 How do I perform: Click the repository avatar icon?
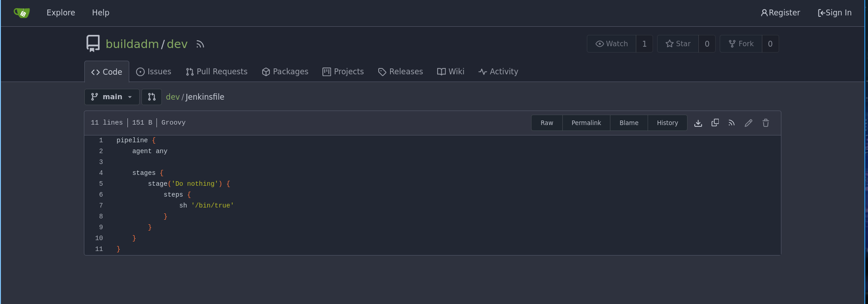93,43
